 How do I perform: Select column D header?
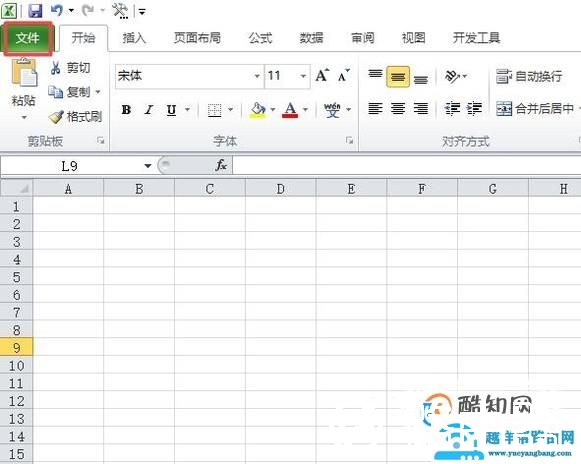click(280, 189)
